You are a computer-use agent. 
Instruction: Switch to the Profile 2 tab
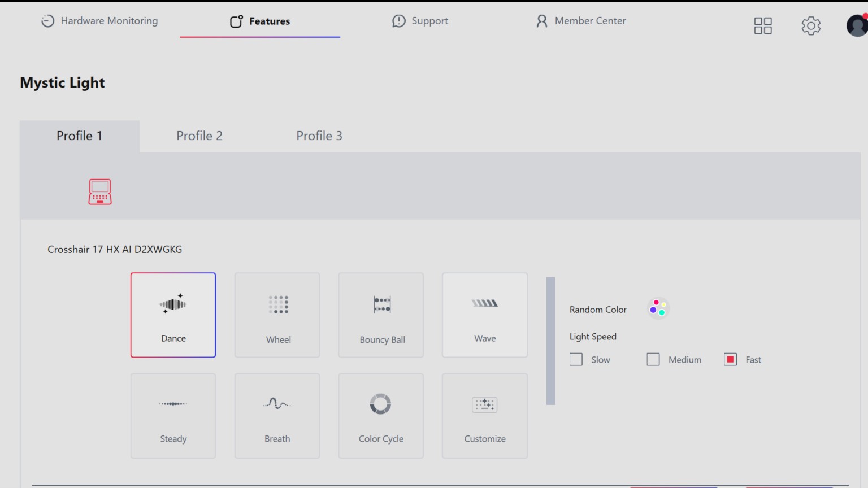pyautogui.click(x=199, y=136)
